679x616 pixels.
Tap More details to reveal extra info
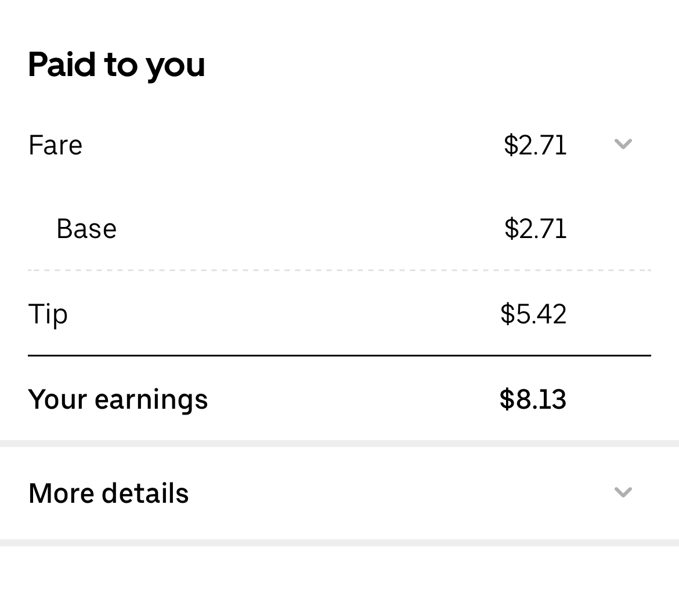click(109, 492)
